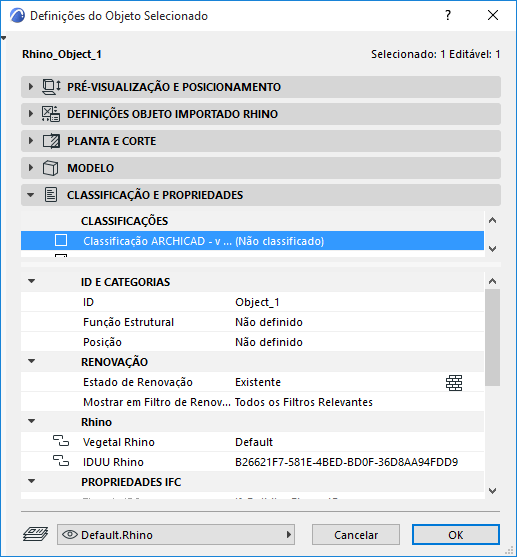The width and height of the screenshot is (517, 557).
Task: Check the Classificação ARCHICAD checkbox
Action: tap(61, 240)
